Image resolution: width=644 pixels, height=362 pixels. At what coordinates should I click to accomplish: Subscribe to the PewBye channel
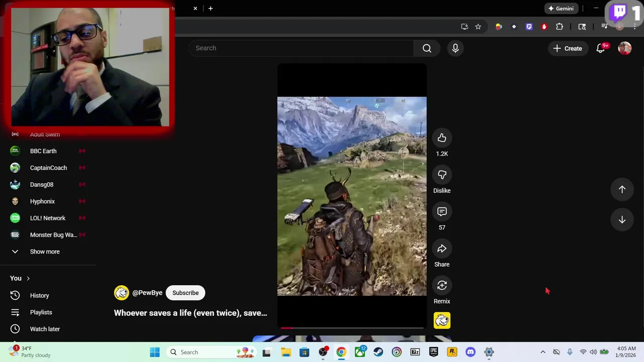tap(186, 293)
